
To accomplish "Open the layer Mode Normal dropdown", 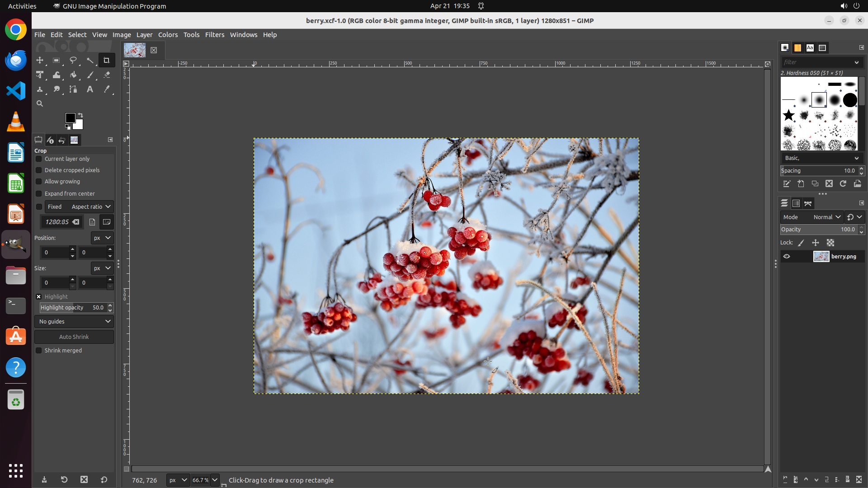I will pyautogui.click(x=826, y=217).
